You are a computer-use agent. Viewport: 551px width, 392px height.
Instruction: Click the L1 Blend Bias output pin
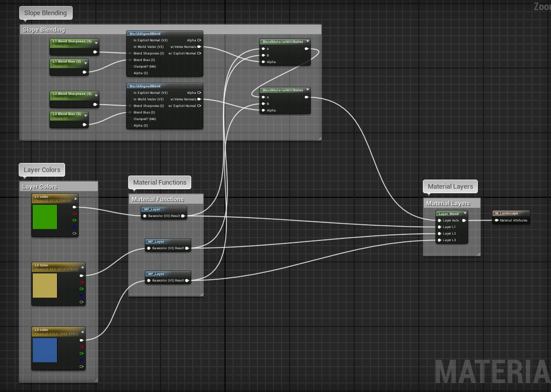tap(84, 72)
